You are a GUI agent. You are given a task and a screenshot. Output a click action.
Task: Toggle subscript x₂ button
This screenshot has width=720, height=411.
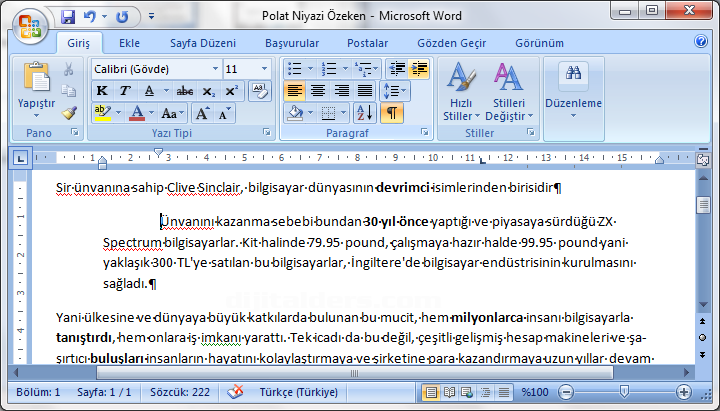pyautogui.click(x=208, y=91)
